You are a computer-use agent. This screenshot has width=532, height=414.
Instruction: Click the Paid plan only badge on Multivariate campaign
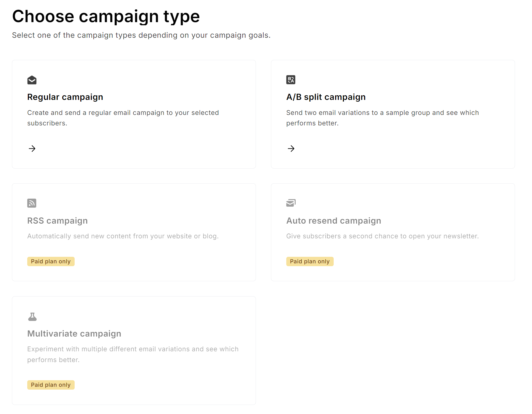(x=51, y=384)
